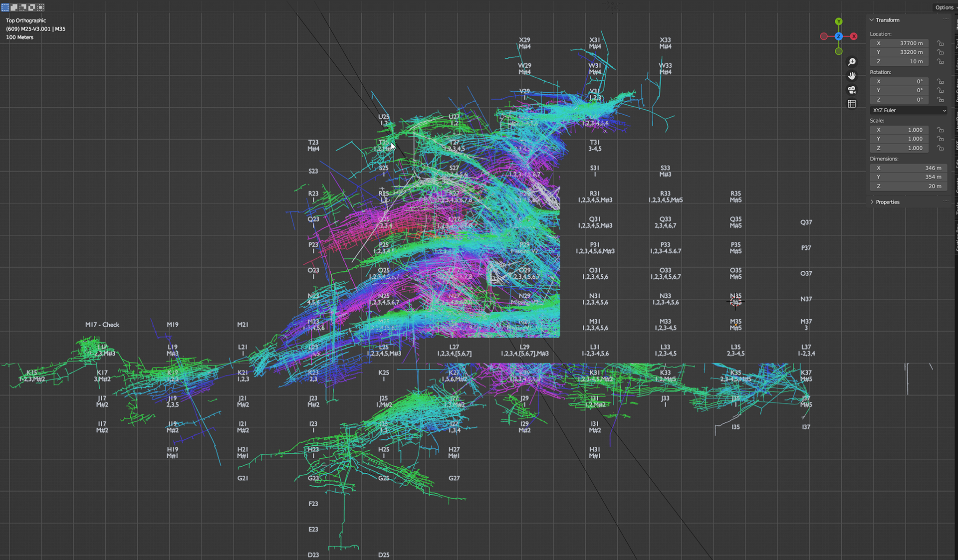The width and height of the screenshot is (958, 560).
Task: Toggle the camera view icon
Action: (852, 90)
